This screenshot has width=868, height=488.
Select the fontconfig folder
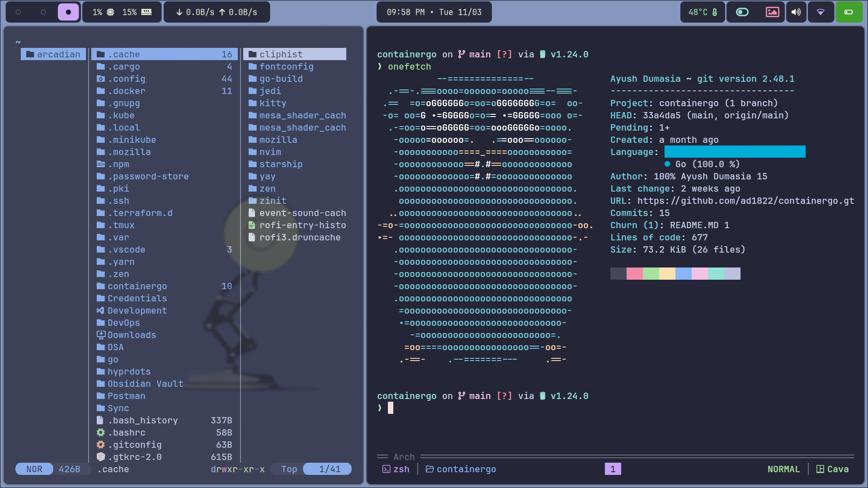coord(295,66)
